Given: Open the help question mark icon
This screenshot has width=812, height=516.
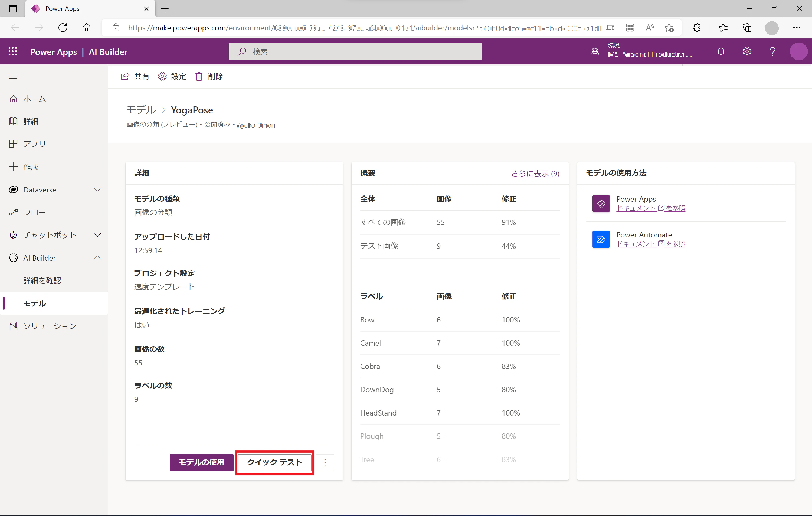Looking at the screenshot, I should tap(772, 52).
